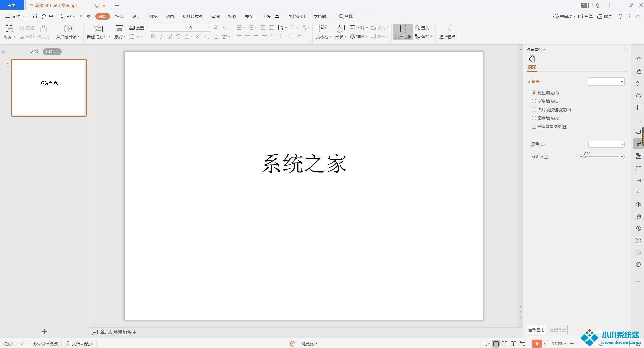The height and width of the screenshot is (348, 644).
Task: Click the 从当前开始 play slideshow icon
Action: 68,29
